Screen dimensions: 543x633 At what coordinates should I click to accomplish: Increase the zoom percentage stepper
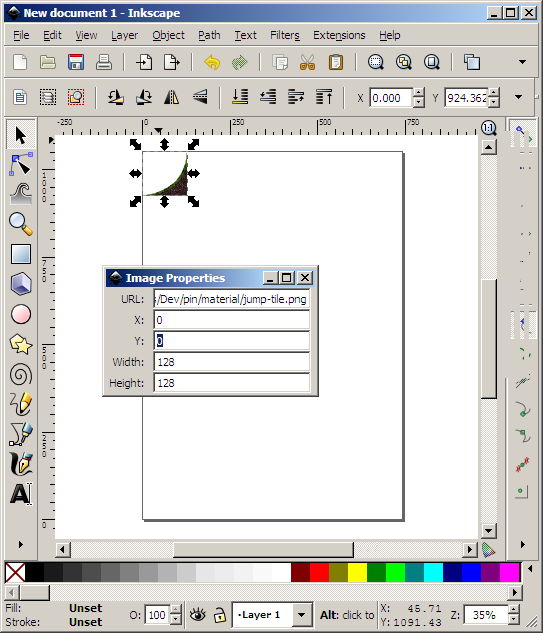click(514, 610)
